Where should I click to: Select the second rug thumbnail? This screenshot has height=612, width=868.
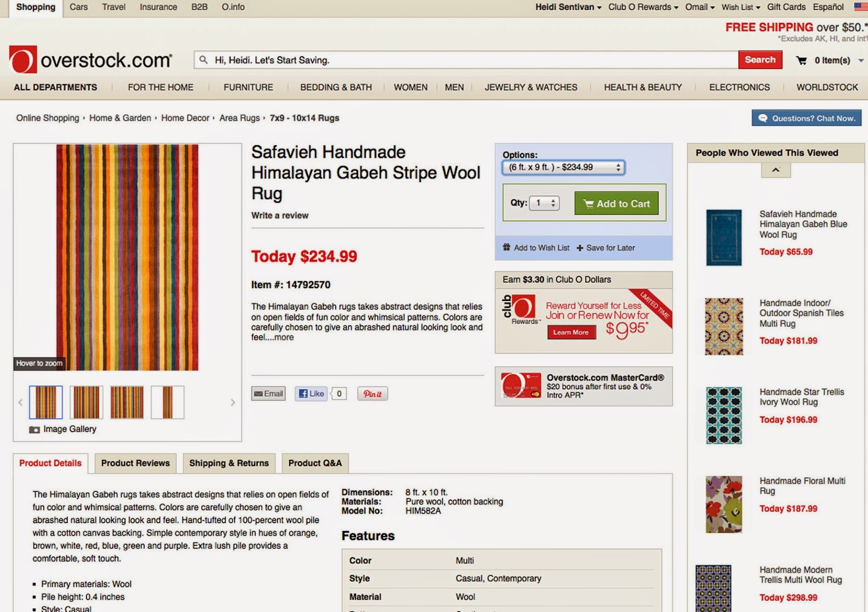(x=86, y=402)
